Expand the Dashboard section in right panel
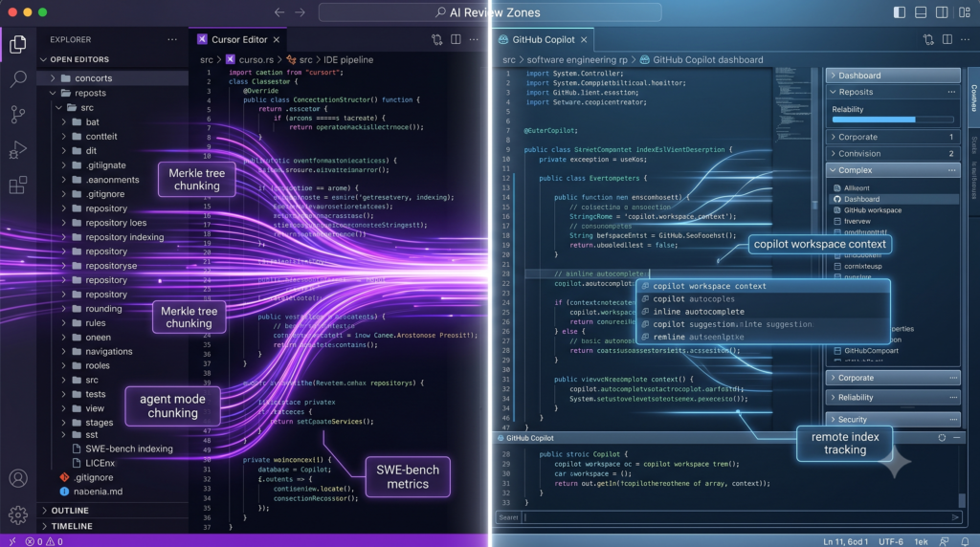 tap(893, 75)
